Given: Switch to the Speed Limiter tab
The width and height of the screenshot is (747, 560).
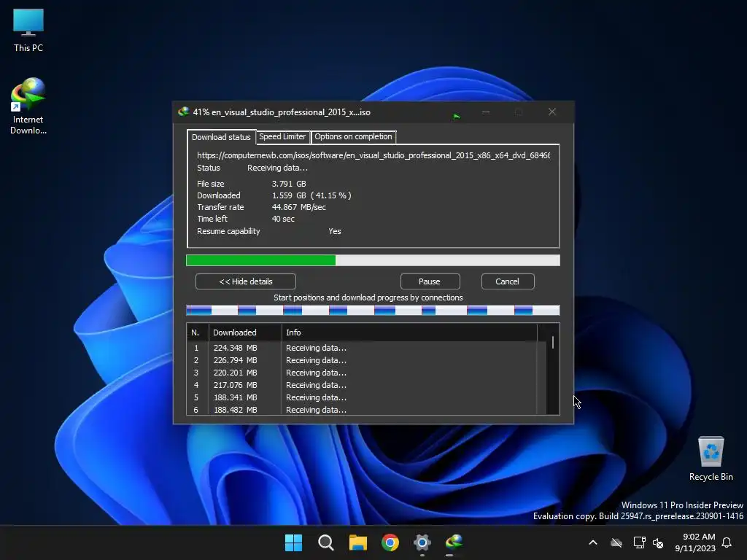Looking at the screenshot, I should [282, 136].
